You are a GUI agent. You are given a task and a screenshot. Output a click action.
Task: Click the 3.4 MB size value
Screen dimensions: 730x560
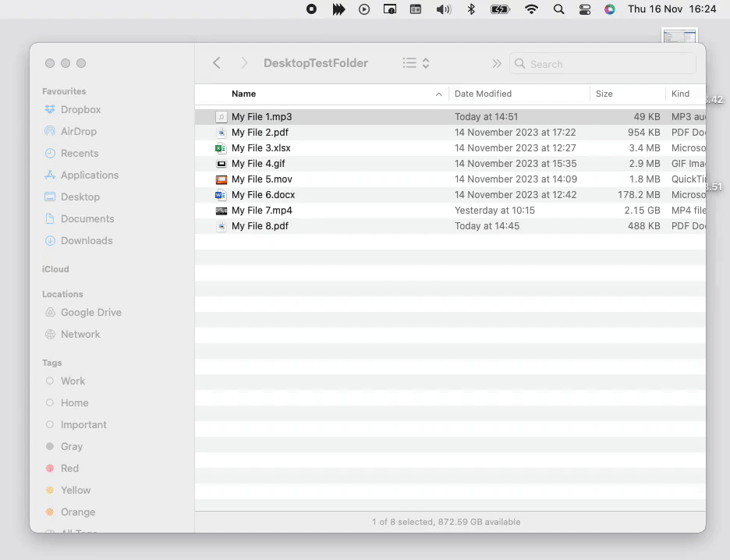tap(644, 148)
